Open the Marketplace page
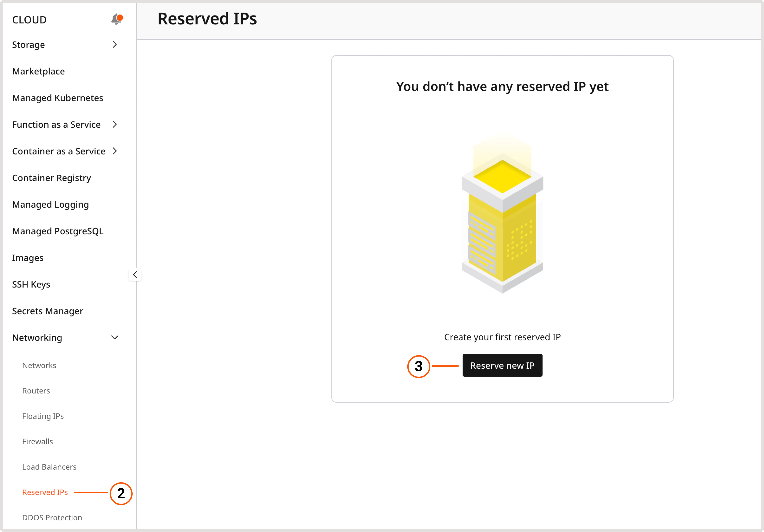Viewport: 764px width, 532px height. [x=38, y=71]
